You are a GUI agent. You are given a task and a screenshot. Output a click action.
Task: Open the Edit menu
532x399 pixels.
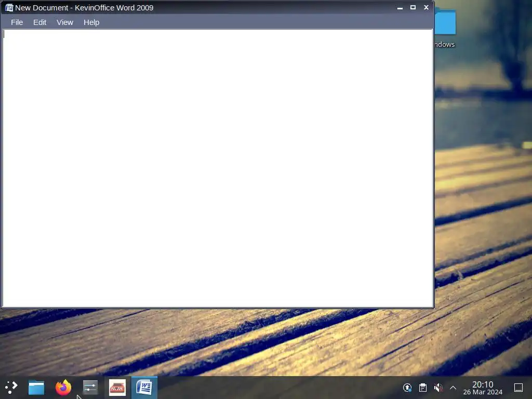click(x=39, y=22)
